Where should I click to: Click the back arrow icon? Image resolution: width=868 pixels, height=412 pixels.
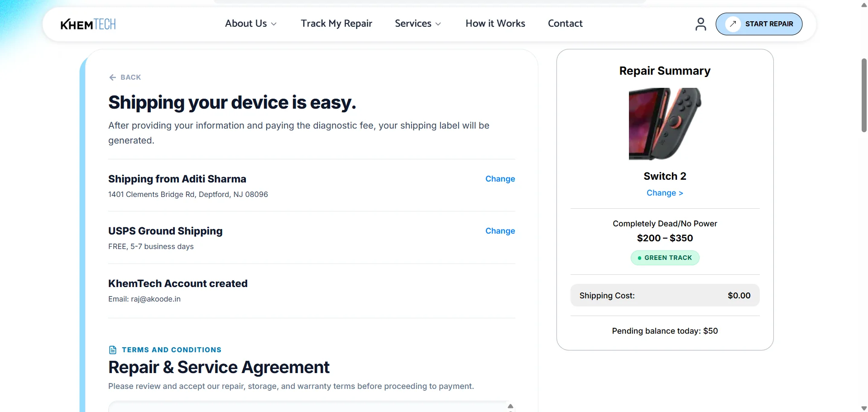pyautogui.click(x=113, y=77)
